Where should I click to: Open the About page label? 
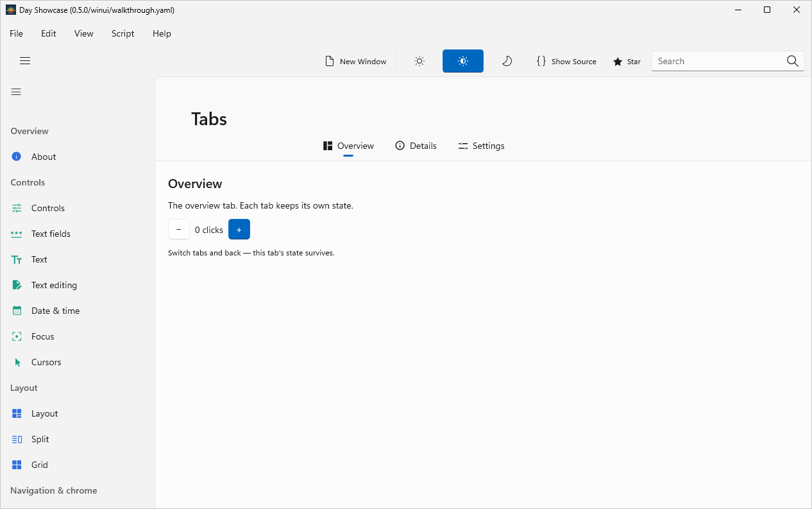[44, 157]
